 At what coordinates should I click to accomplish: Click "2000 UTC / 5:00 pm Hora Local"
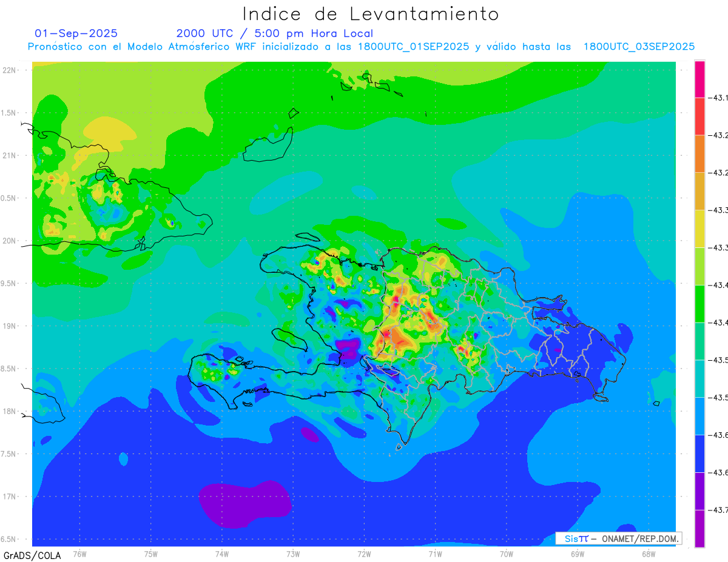pyautogui.click(x=274, y=33)
